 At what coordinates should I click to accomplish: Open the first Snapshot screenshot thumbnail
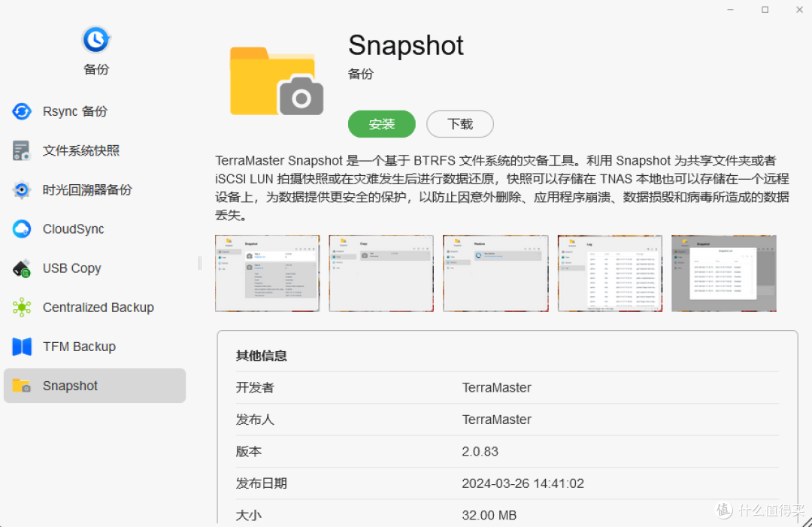point(267,274)
